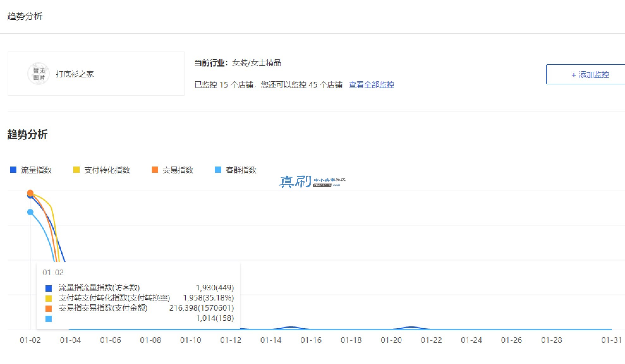625x364 pixels.
Task: Click the 01-02 axis label
Action: (x=30, y=340)
